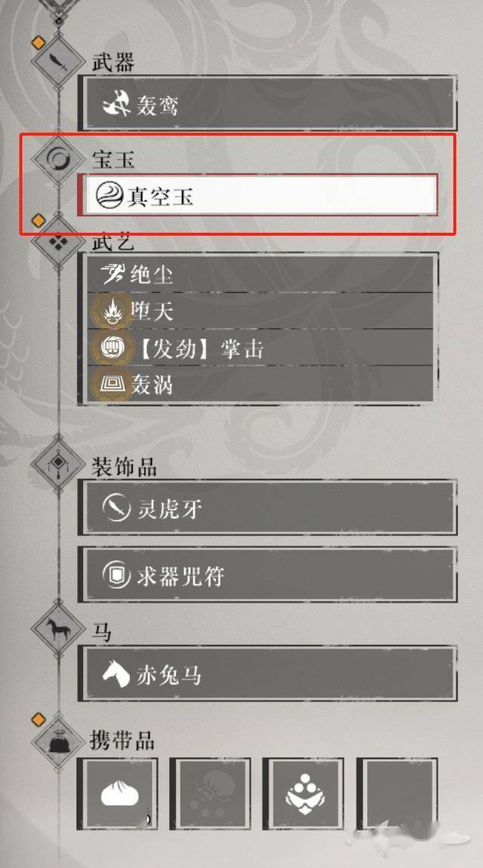Select the 轰涡 battle art entry
This screenshot has width=483, height=868.
[260, 384]
